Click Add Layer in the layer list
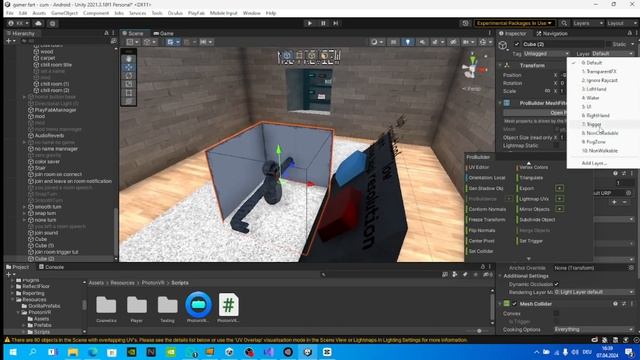This screenshot has width=640, height=360. [x=603, y=163]
